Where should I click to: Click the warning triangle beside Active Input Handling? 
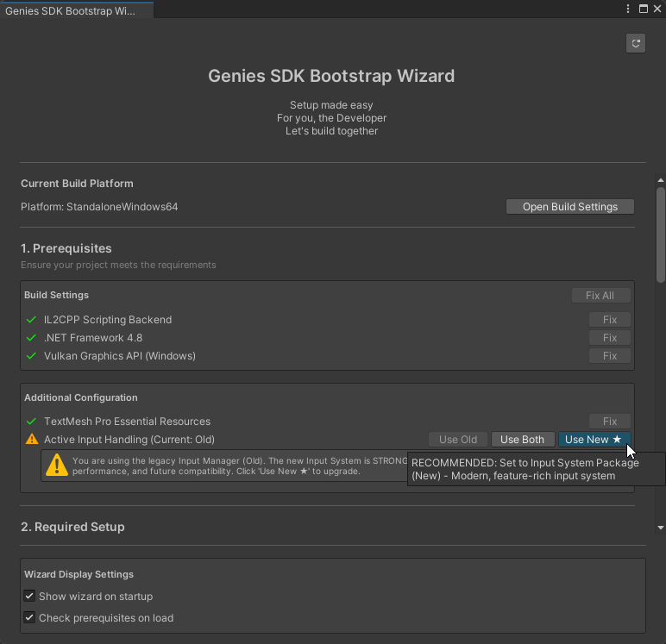(x=32, y=440)
